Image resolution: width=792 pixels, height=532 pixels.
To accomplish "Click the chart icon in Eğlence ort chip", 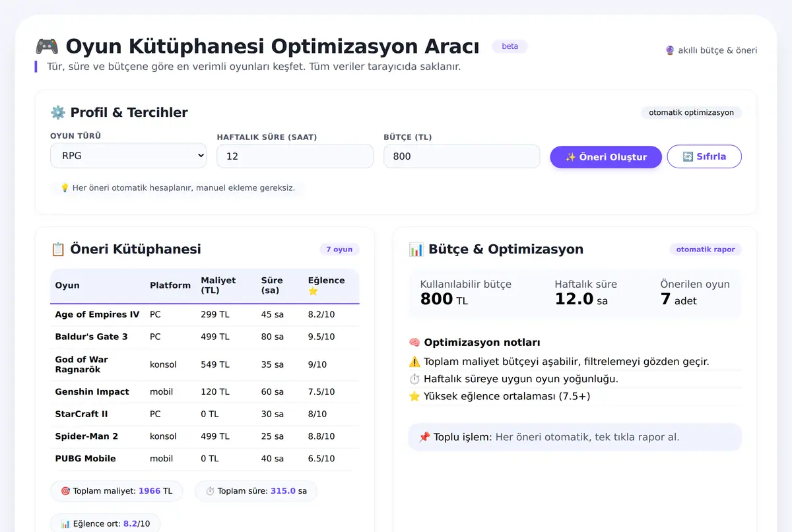I will point(65,523).
